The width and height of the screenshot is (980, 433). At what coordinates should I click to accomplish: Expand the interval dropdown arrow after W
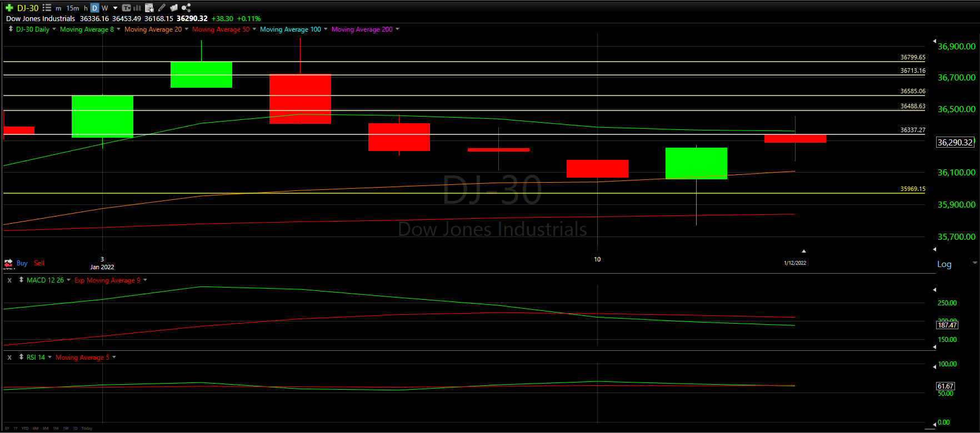pos(115,8)
